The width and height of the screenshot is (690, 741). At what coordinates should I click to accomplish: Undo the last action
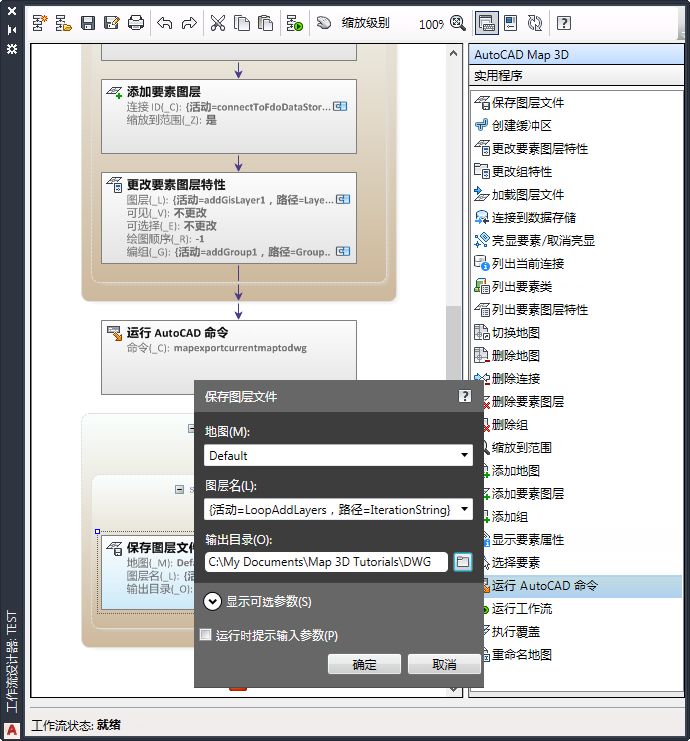click(x=164, y=23)
